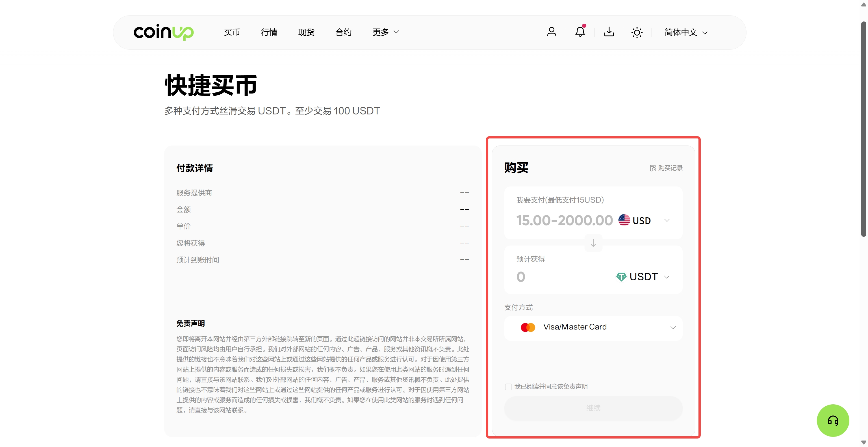Toggle the light/dark theme sun icon

(637, 33)
